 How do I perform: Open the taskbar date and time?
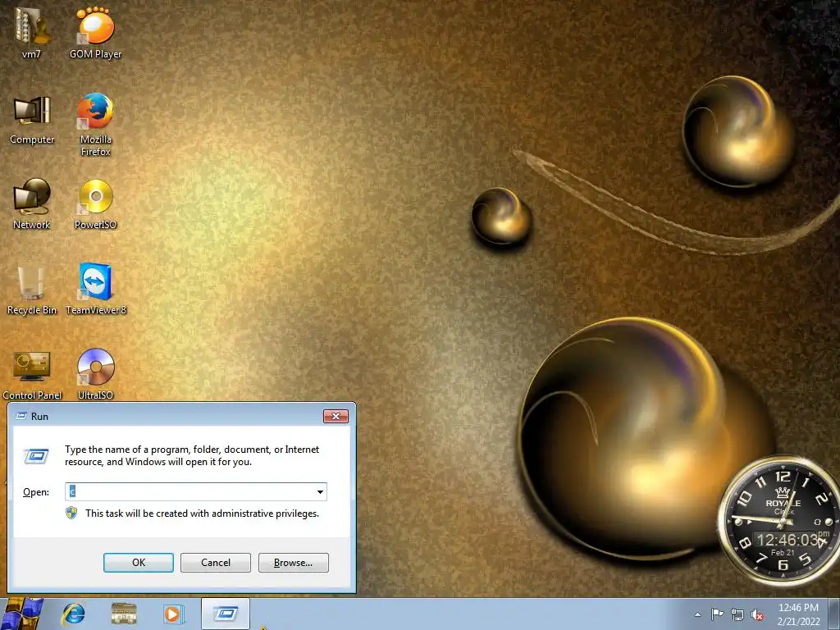798,614
